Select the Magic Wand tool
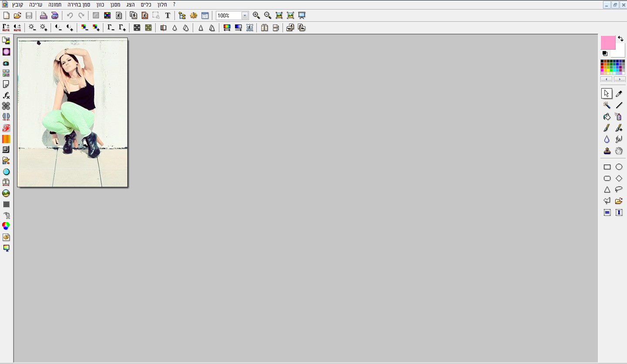 [607, 105]
